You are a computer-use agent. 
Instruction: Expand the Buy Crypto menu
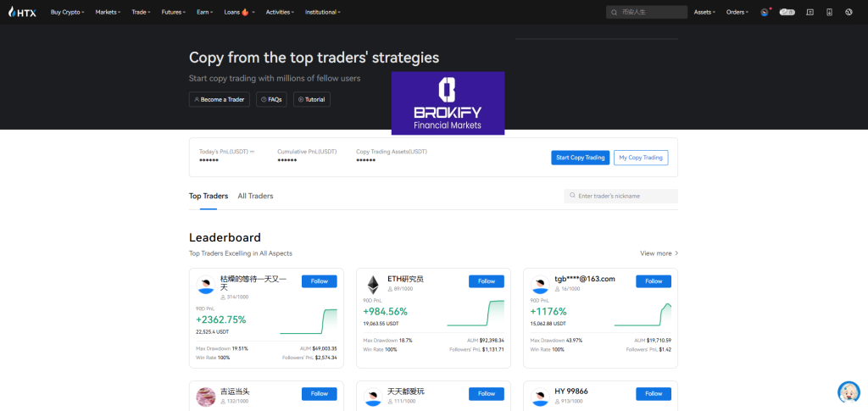67,12
